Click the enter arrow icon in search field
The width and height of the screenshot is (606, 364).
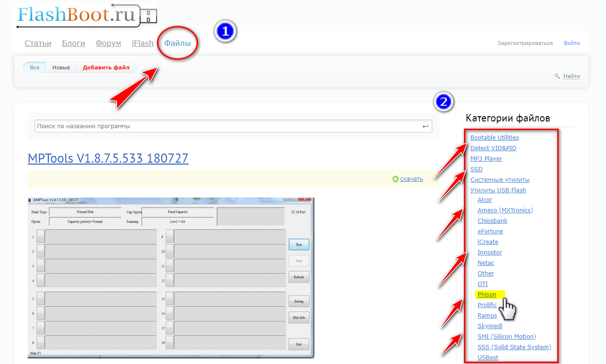tap(426, 126)
